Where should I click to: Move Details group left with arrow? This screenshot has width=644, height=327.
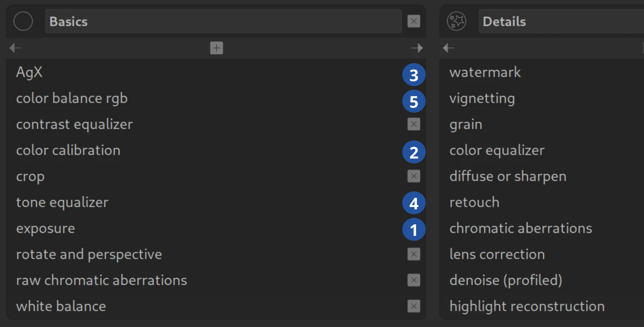point(448,48)
